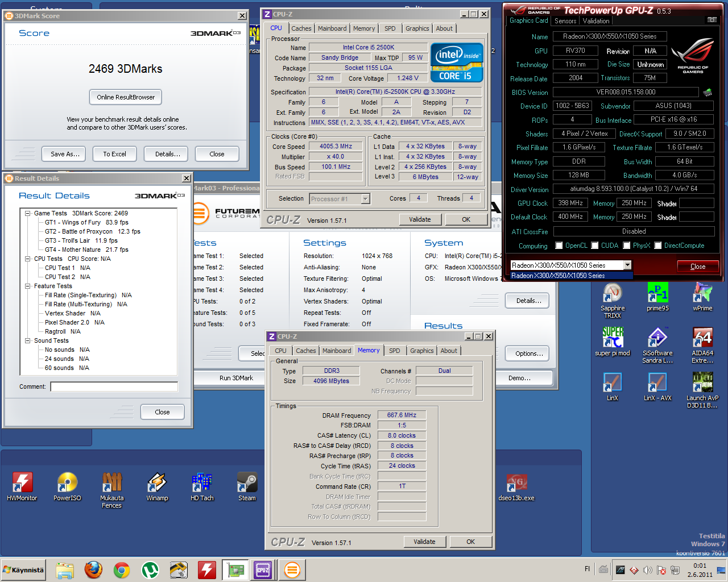The image size is (728, 582).
Task: Open Mukauta Fences desktop icon
Action: point(111,490)
